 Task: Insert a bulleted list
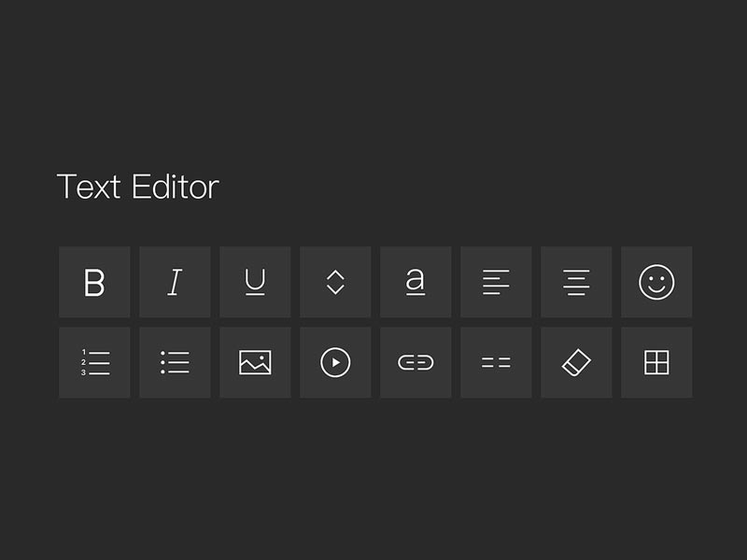pyautogui.click(x=175, y=362)
